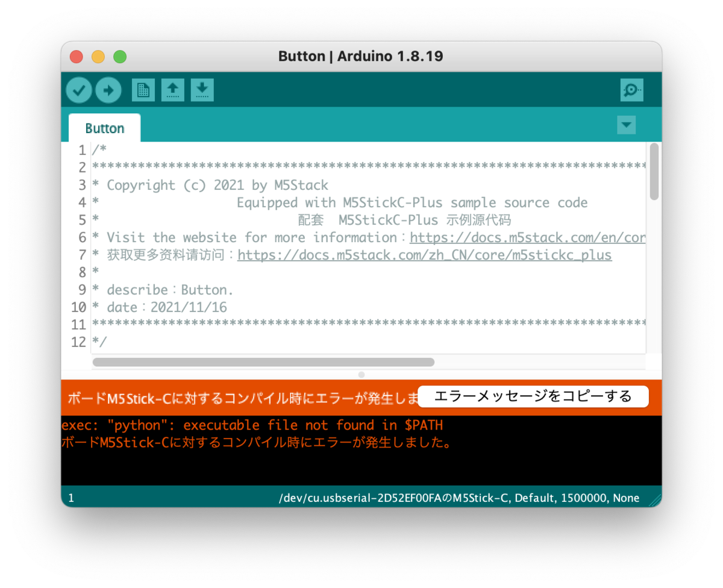Screen dimensions: 723x588
Task: Open a sketch using the up-arrow icon
Action: point(172,90)
